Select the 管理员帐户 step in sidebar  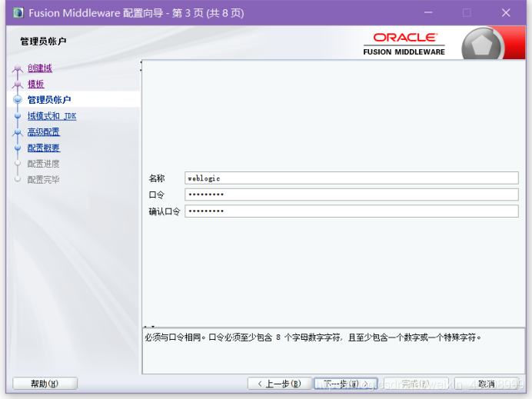[x=49, y=99]
